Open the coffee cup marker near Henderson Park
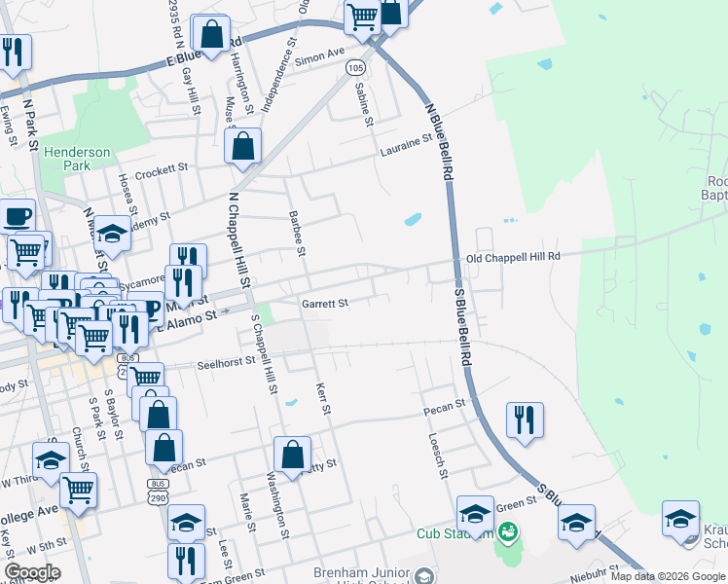Viewport: 728px width, 584px height. coord(18,216)
